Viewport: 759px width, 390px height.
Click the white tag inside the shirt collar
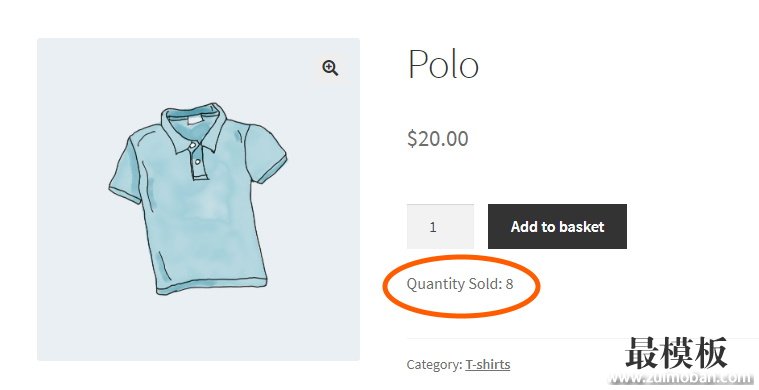[195, 119]
